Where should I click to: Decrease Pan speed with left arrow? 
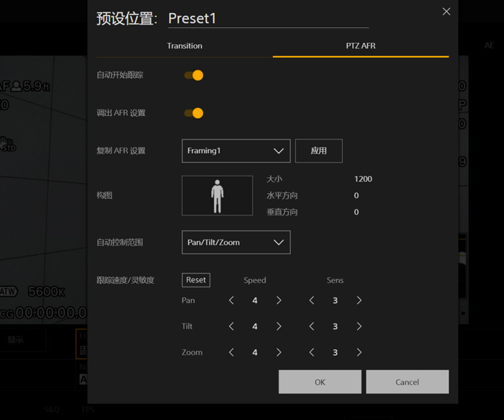click(231, 300)
